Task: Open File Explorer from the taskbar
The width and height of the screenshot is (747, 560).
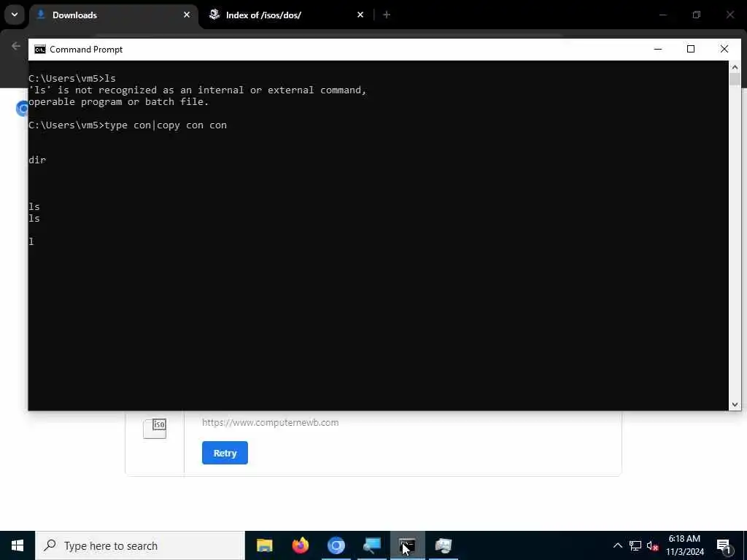Action: 264,545
